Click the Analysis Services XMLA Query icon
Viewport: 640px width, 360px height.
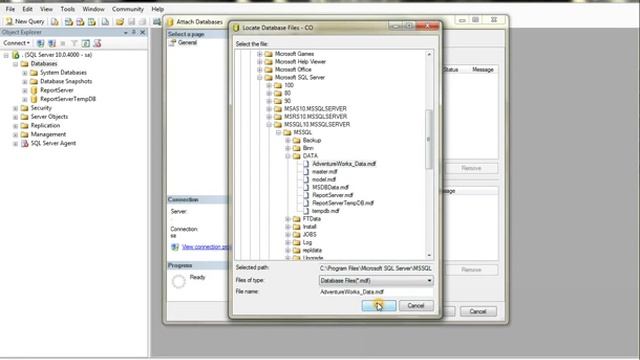point(92,22)
